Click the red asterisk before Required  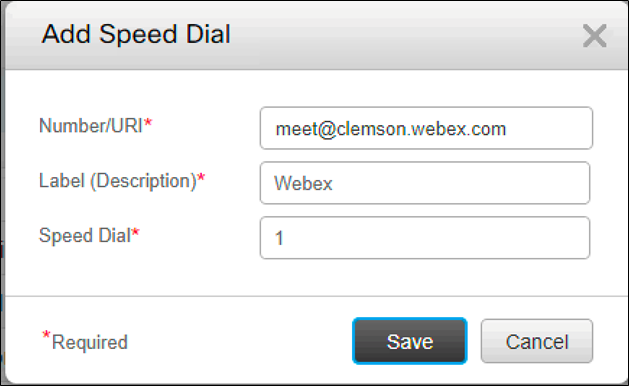[47, 335]
